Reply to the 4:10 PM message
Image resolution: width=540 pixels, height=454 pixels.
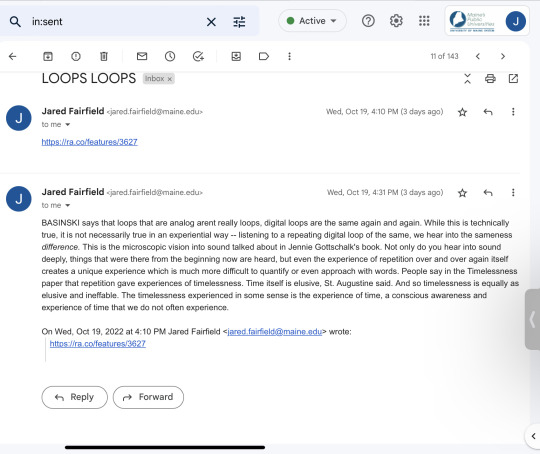(488, 112)
